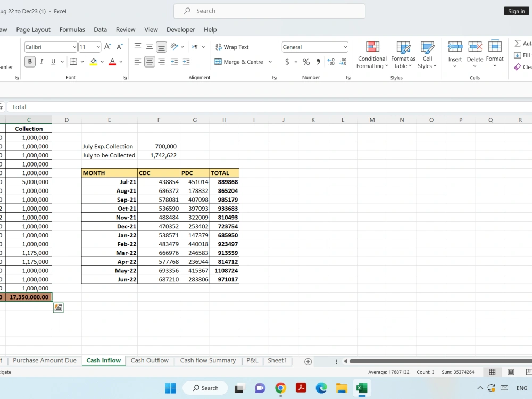Screen dimensions: 532x399
Task: Apply the red font colour
Action: [x=112, y=61]
